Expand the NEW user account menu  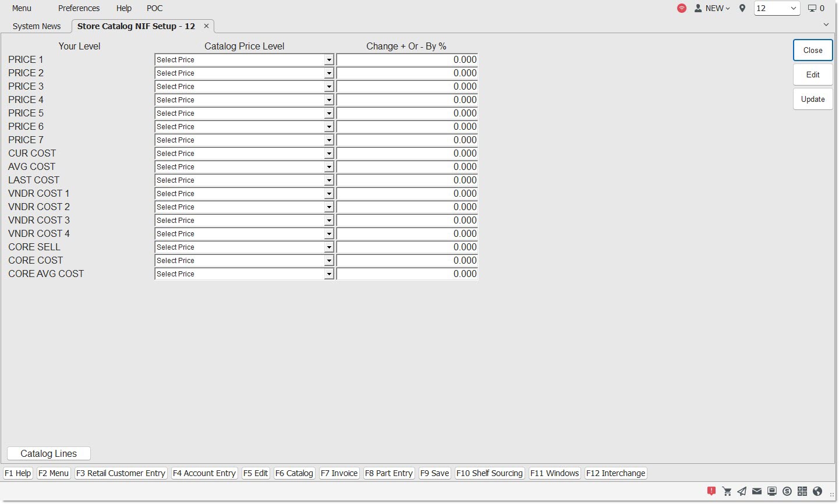tap(712, 8)
